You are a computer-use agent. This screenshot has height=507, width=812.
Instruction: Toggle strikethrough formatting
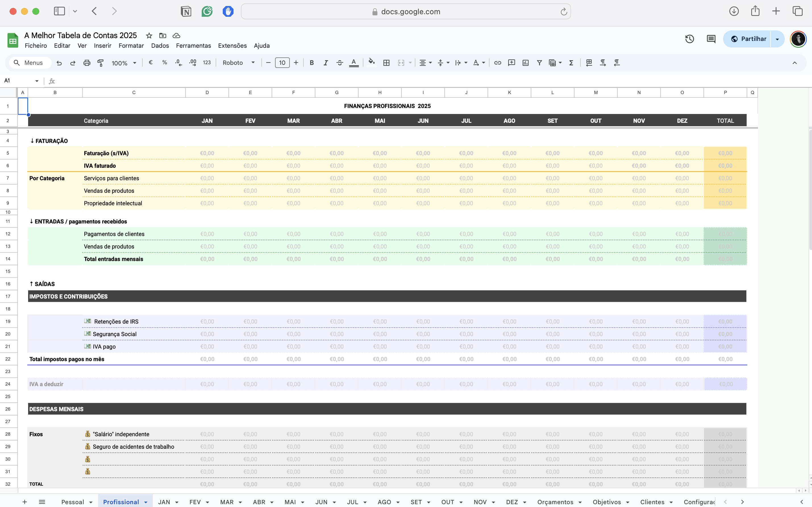pyautogui.click(x=340, y=63)
